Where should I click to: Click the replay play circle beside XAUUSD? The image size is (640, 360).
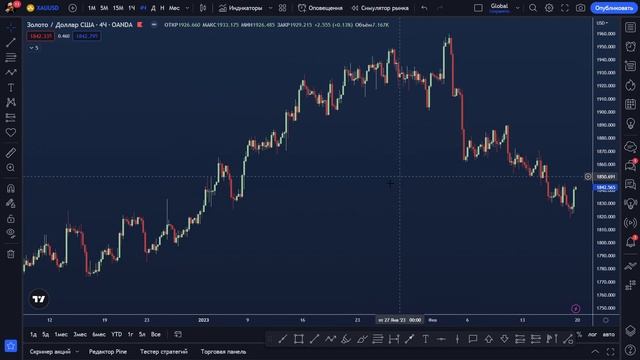tap(73, 8)
